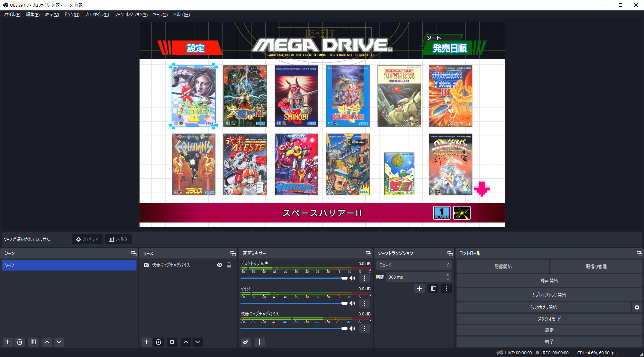
Task: Increase transition duration with up stepper
Action: point(447,275)
